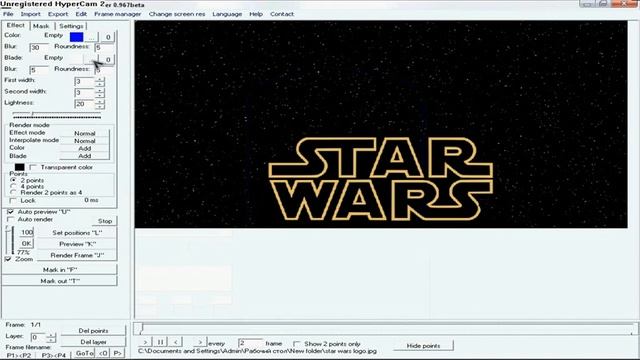Open the Settings tab
Screen dimensions: 640x360
71,26
